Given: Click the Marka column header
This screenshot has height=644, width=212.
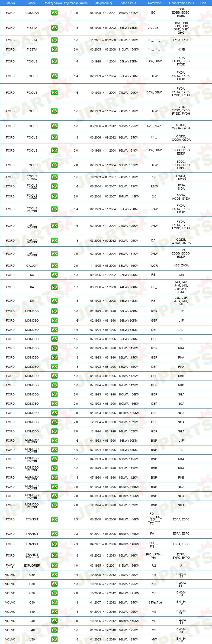Looking at the screenshot, I should [x=11, y=3].
